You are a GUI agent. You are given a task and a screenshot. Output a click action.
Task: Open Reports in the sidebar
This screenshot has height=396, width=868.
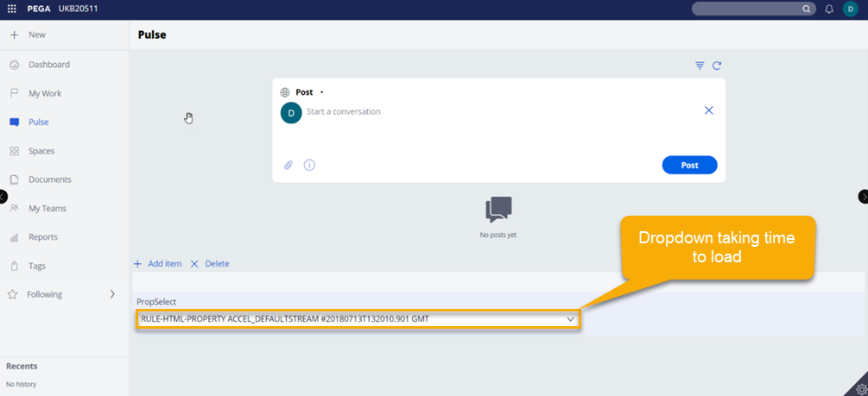coord(43,237)
